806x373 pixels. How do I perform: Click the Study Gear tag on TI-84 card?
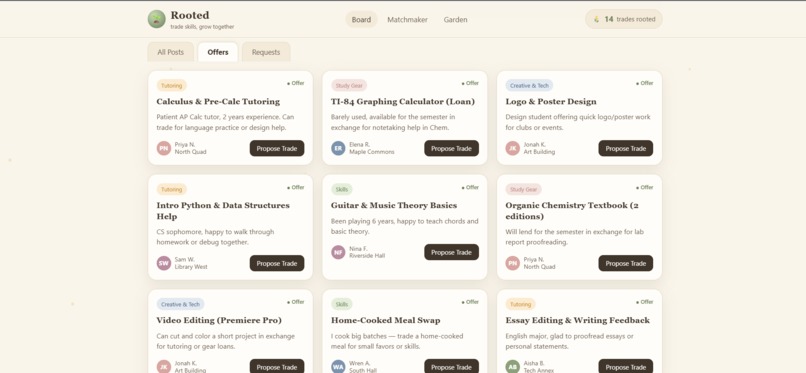pos(349,86)
